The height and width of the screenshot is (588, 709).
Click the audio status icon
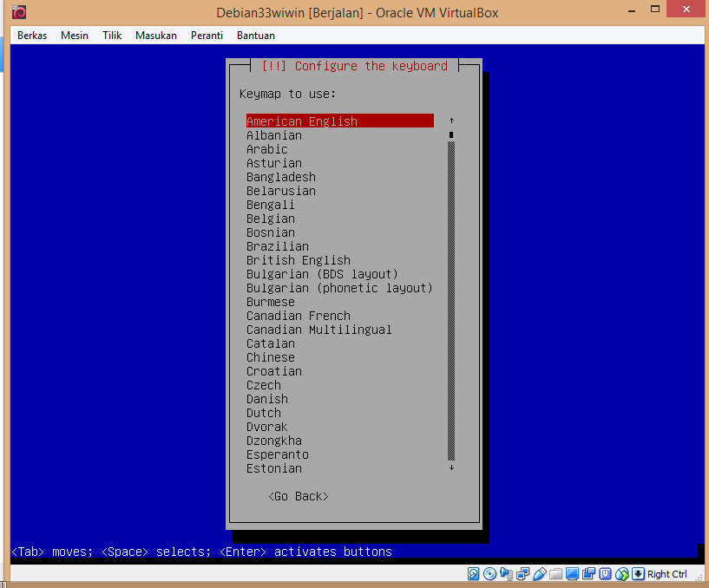[x=507, y=574]
